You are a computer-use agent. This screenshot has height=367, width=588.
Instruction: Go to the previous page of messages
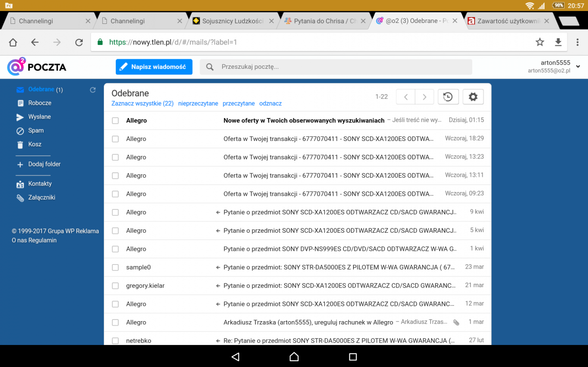click(x=406, y=97)
